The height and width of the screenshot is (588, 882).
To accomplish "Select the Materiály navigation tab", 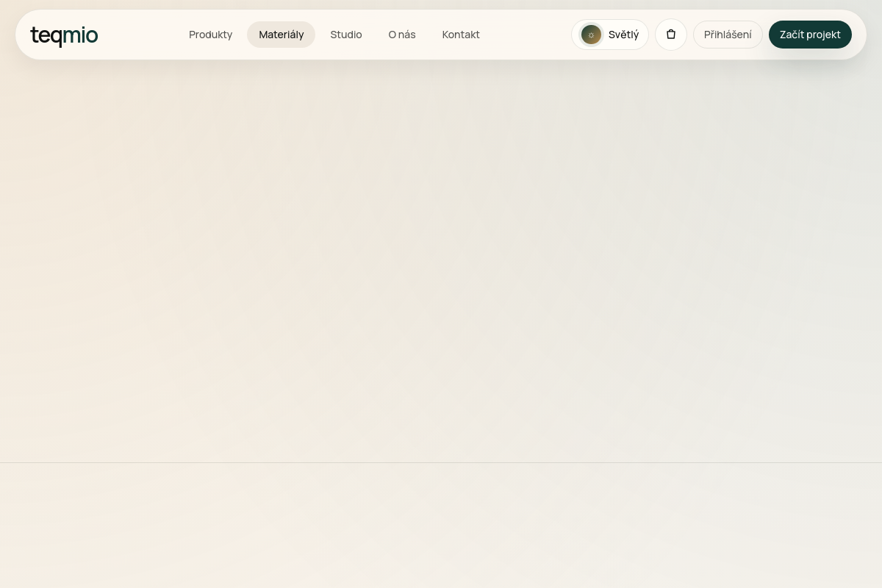I will coord(281,35).
